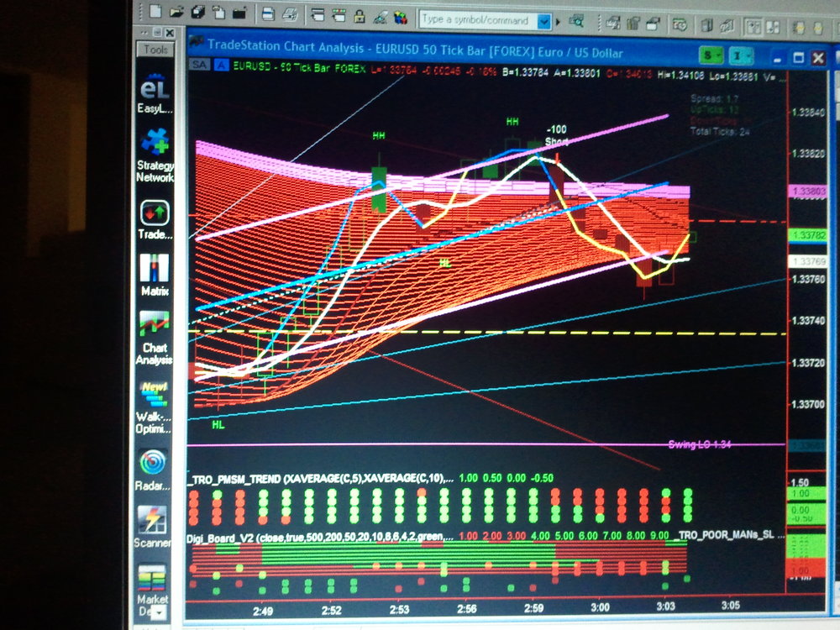The width and height of the screenshot is (840, 630).
Task: Click the colored blocks toolbar icon
Action: tap(400, 18)
